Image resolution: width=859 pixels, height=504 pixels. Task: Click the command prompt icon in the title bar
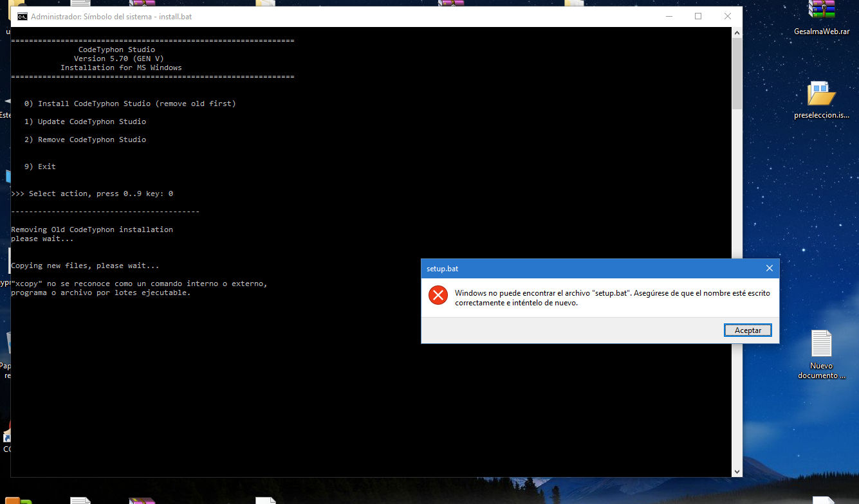point(22,16)
